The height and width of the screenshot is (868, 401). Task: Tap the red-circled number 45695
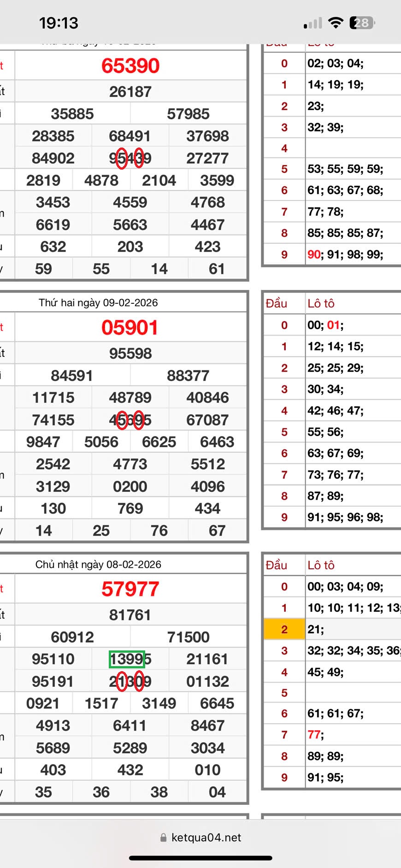(130, 420)
